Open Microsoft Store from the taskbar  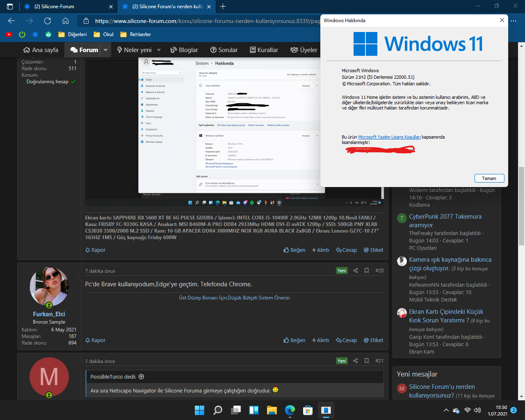tap(308, 410)
